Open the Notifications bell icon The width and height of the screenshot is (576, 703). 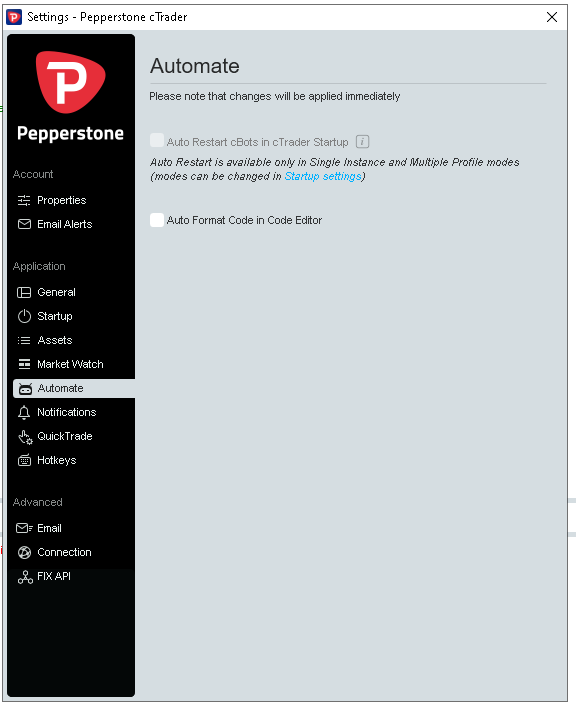24,412
